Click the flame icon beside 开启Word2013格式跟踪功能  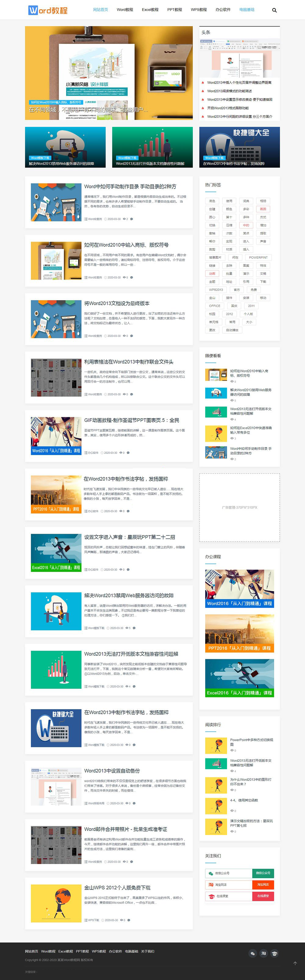[x=203, y=108]
